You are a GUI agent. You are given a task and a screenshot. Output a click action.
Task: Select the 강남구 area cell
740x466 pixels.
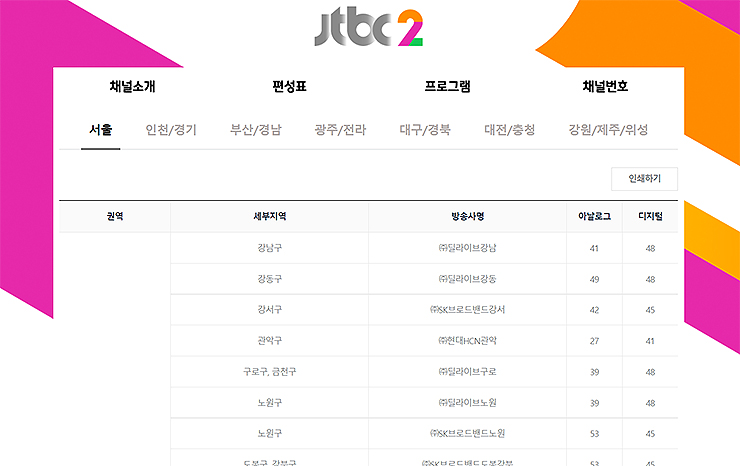269,248
